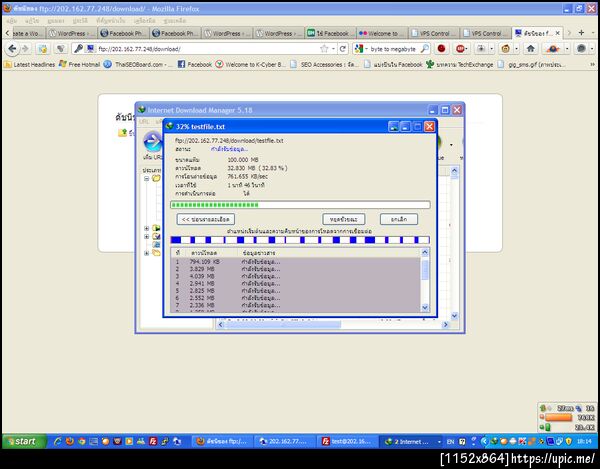Pause the testfile.txt download
The image size is (600, 469).
344,219
